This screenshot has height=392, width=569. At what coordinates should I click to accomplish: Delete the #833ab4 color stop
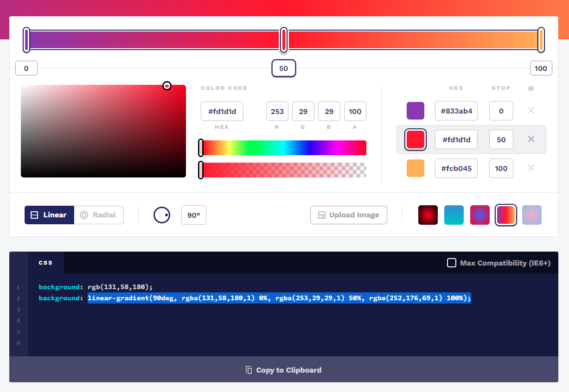(x=531, y=111)
